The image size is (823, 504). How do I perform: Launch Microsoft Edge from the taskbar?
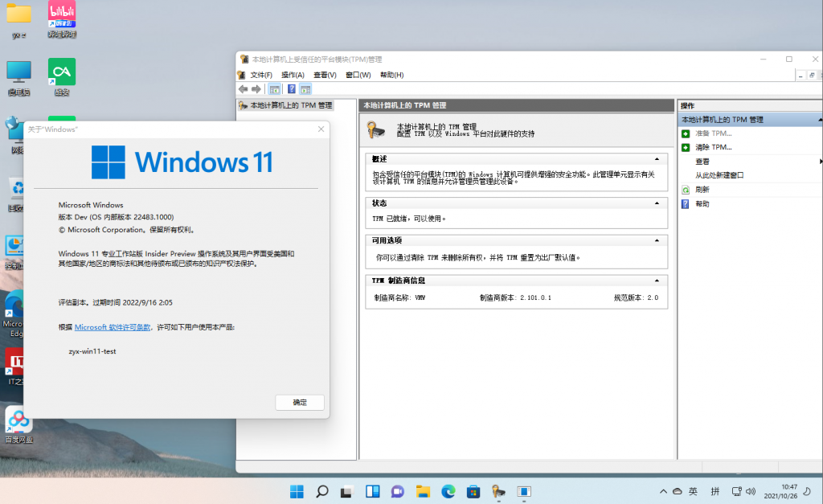click(448, 491)
